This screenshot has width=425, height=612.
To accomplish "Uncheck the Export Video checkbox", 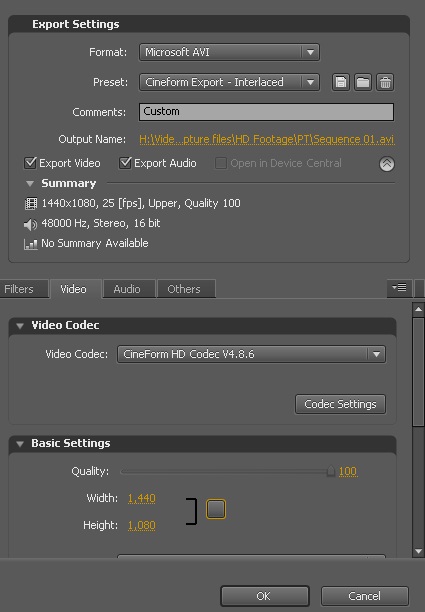I will [x=30, y=163].
